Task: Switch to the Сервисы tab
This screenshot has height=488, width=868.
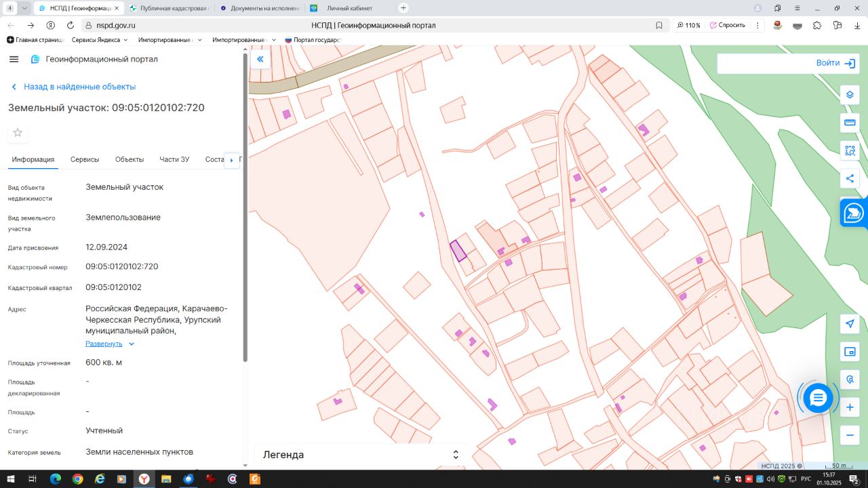Action: click(85, 159)
